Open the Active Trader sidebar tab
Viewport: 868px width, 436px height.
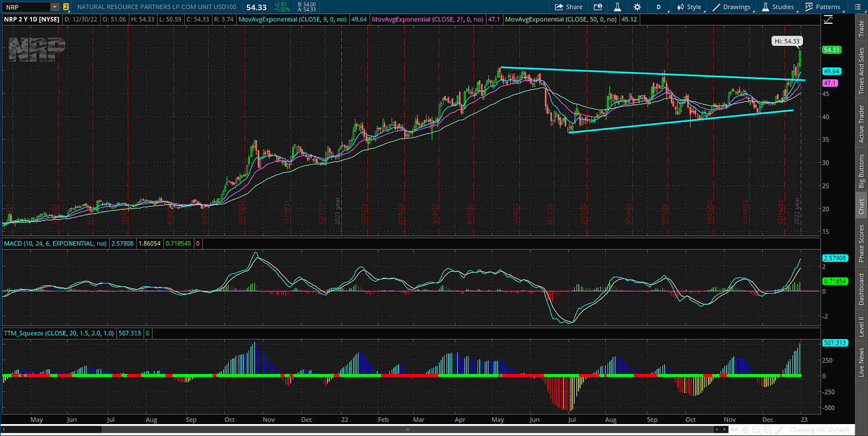(x=861, y=124)
